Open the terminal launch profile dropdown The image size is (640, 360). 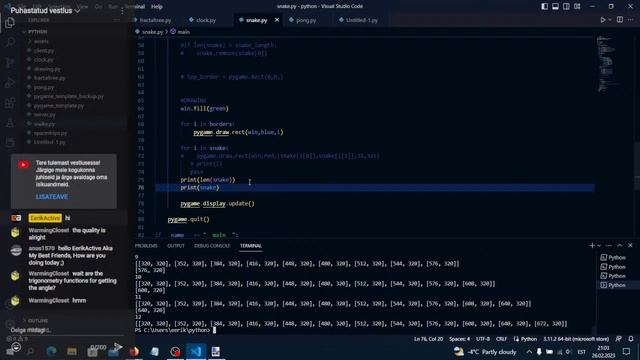599,245
